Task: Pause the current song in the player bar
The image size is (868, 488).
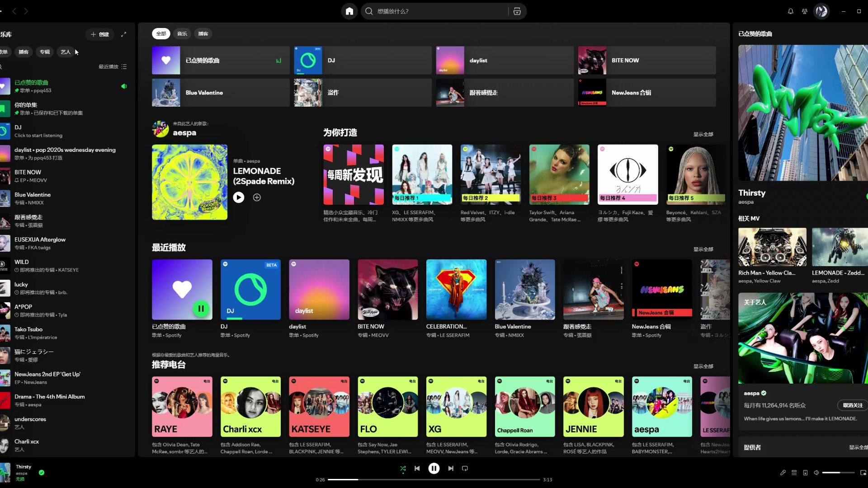Action: point(434,469)
